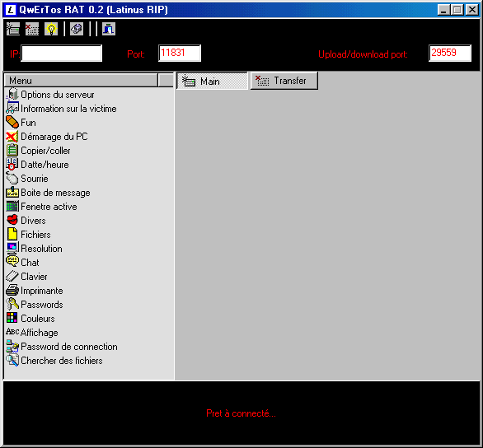Viewport: 483px width, 448px height.
Task: Click the exit door toolbar icon
Action: pyautogui.click(x=109, y=29)
